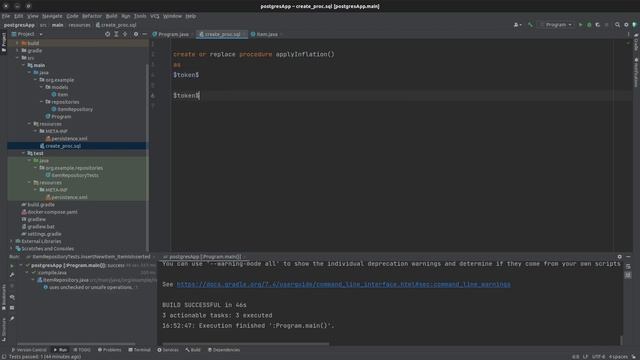Expand the gradle folder in project tree

[x=18, y=51]
